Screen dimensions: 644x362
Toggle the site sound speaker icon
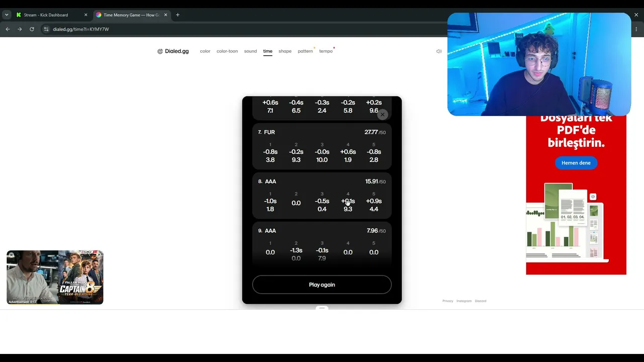pos(439,51)
